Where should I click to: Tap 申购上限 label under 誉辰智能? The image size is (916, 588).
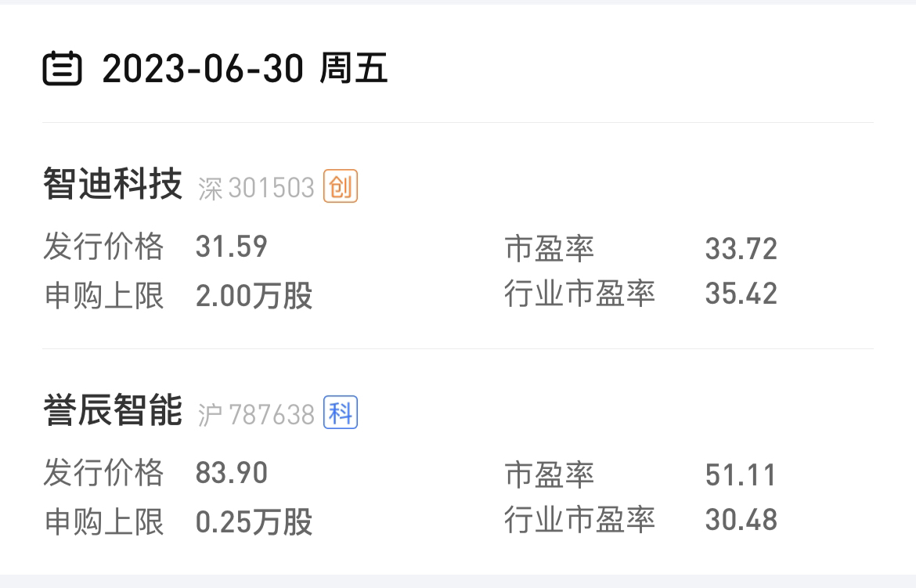point(103,522)
